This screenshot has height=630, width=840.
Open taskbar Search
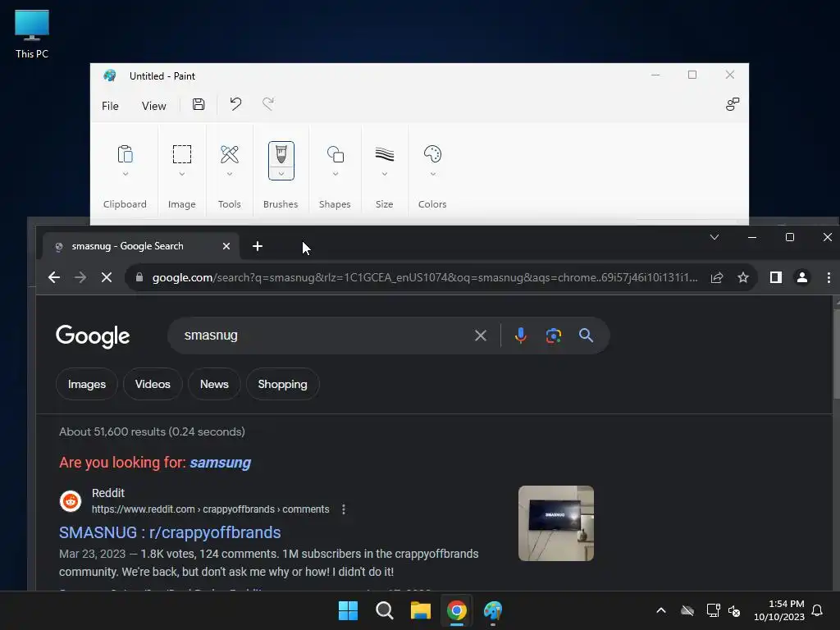tap(384, 610)
